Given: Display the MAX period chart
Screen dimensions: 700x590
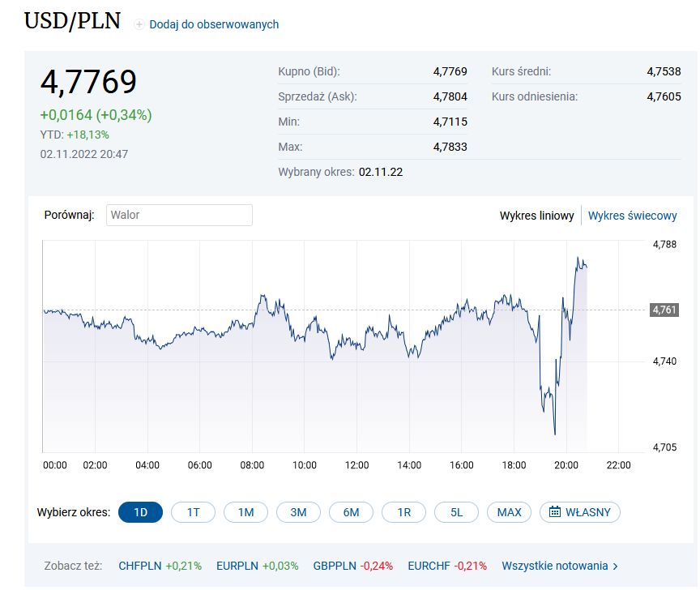Looking at the screenshot, I should coord(509,512).
